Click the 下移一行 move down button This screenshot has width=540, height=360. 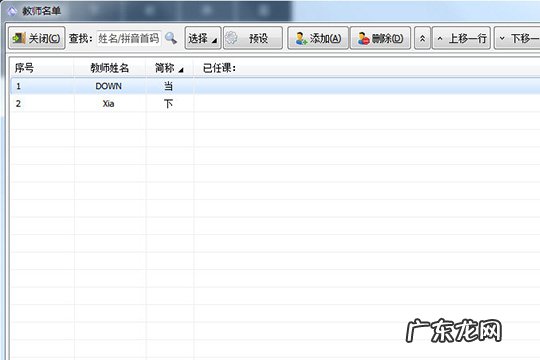tap(518, 38)
